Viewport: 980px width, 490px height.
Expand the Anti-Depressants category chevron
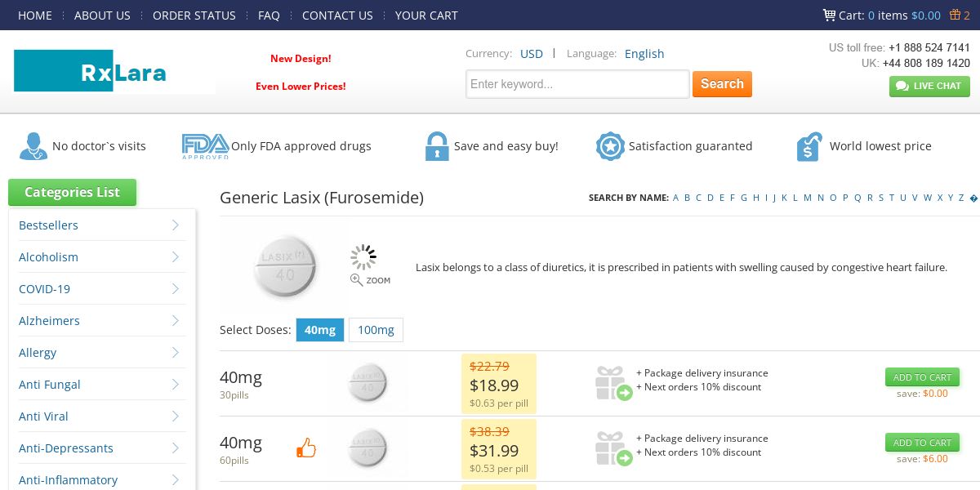coord(175,448)
